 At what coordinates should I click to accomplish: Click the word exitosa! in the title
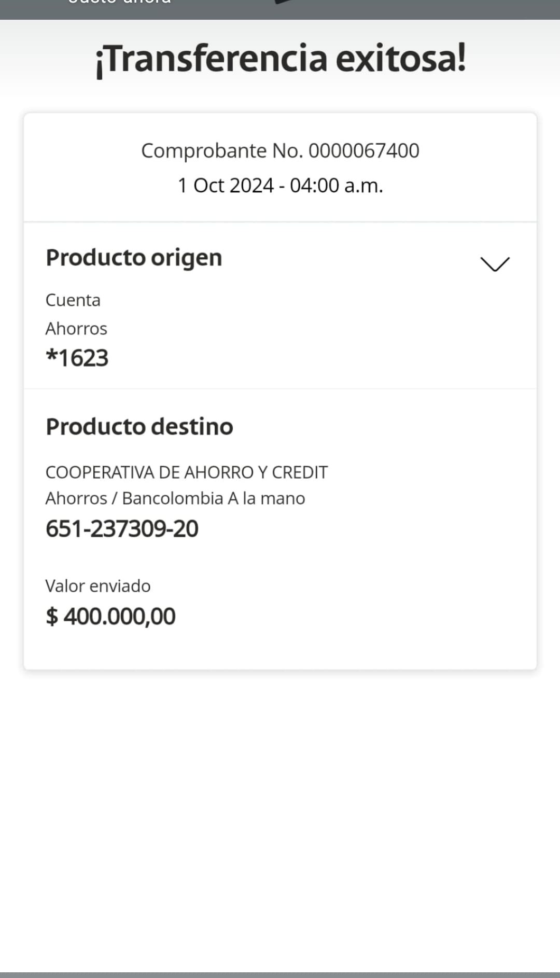click(400, 59)
